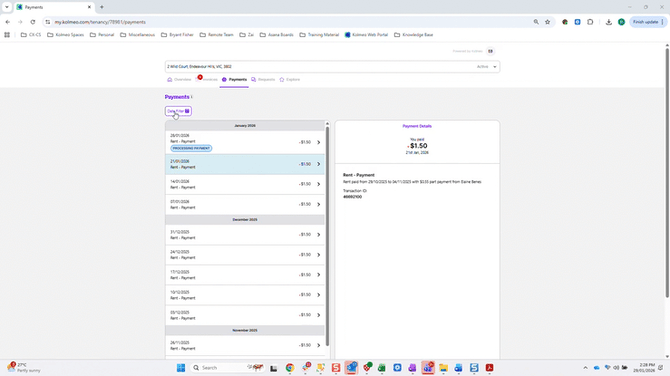670x376 pixels.
Task: Open the Wi-Fi network tray icon
Action: tap(607, 367)
